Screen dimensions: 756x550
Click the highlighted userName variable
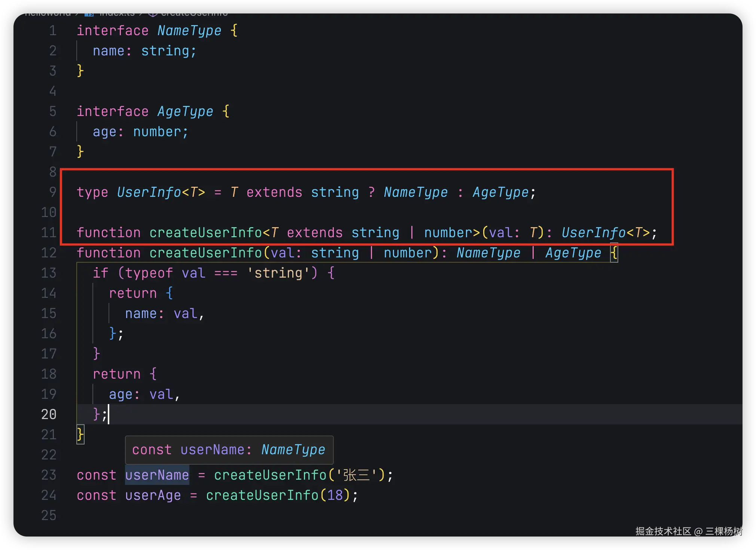coord(157,475)
